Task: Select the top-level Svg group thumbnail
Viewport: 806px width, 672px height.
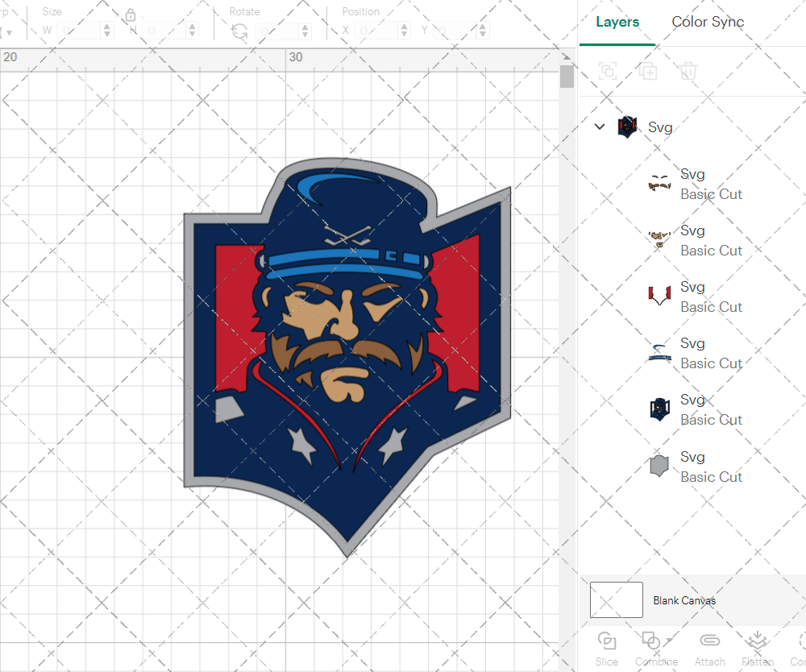Action: 628,127
